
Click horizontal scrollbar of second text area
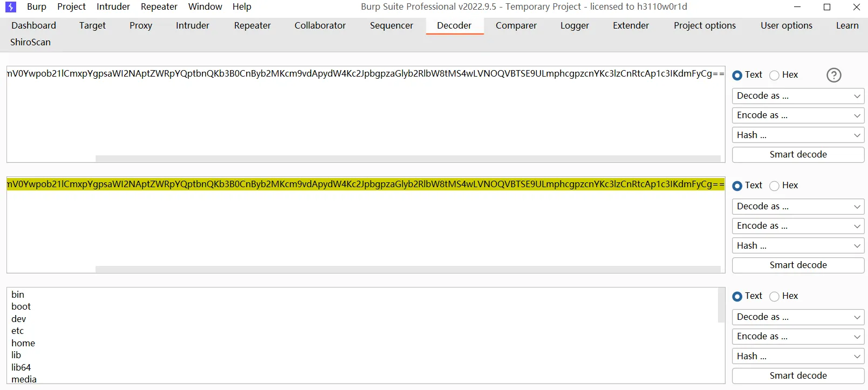[408, 269]
